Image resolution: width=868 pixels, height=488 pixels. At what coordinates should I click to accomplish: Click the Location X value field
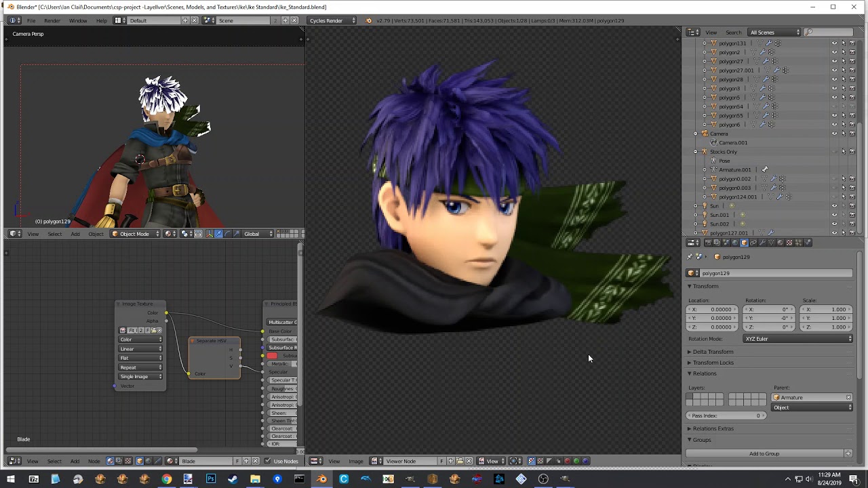tap(711, 310)
